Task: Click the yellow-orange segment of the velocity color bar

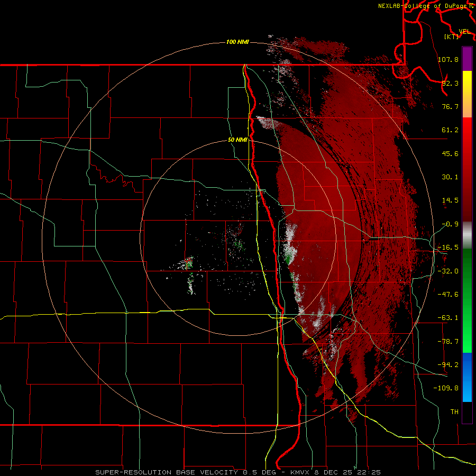Action: [x=467, y=94]
